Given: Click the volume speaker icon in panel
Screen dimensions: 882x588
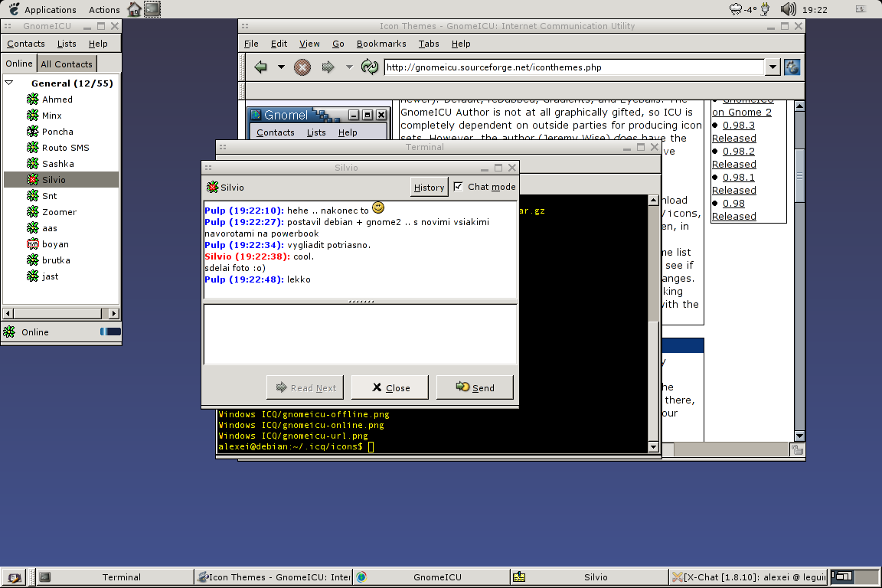Looking at the screenshot, I should click(x=788, y=9).
